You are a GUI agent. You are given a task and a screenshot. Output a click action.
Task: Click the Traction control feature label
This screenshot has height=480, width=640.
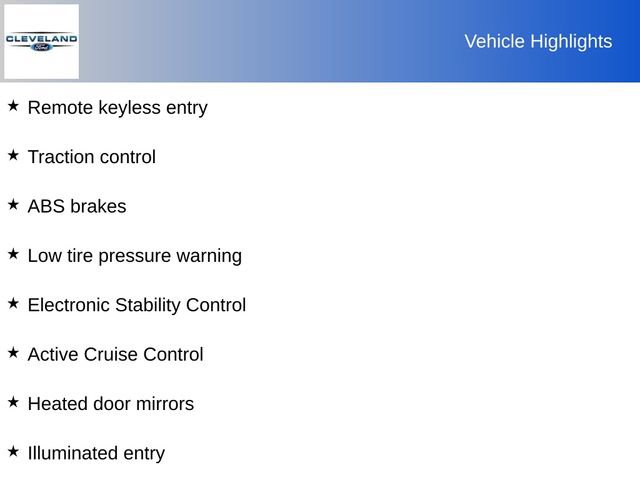[91, 157]
